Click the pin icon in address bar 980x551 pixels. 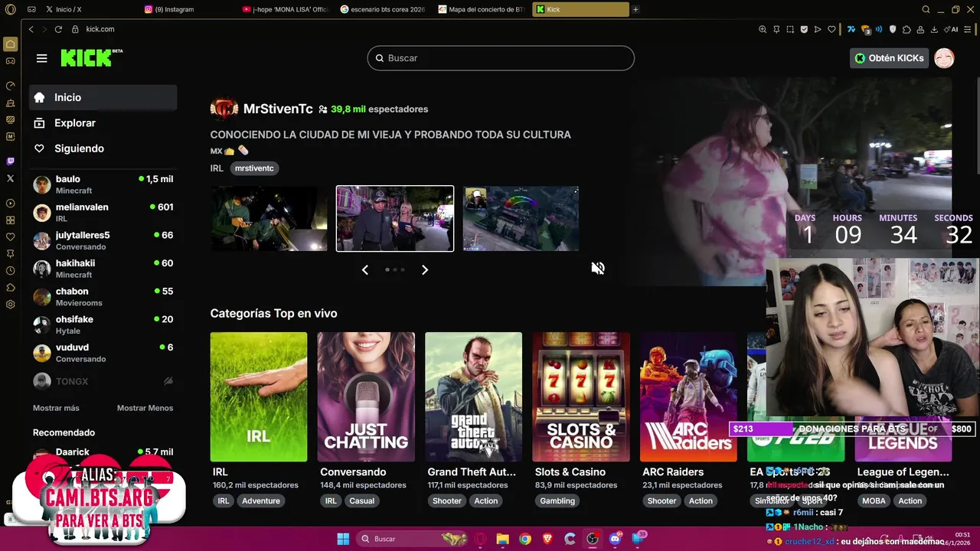[x=776, y=29]
